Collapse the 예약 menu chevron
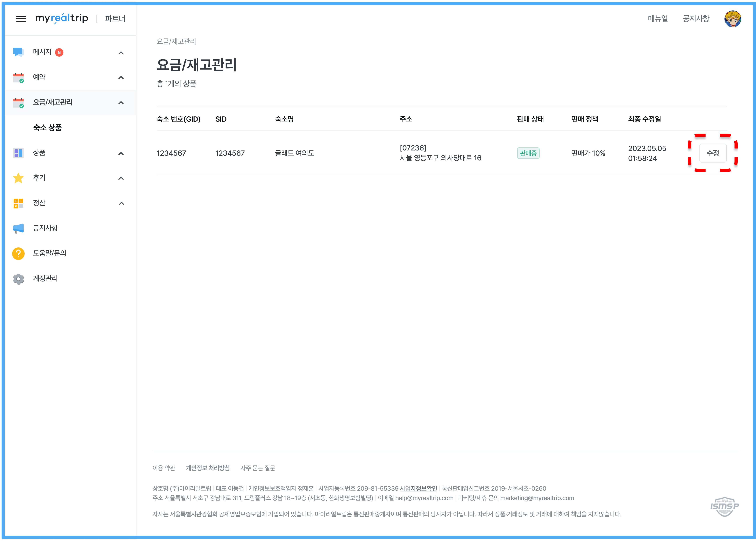The height and width of the screenshot is (541, 756). click(121, 78)
